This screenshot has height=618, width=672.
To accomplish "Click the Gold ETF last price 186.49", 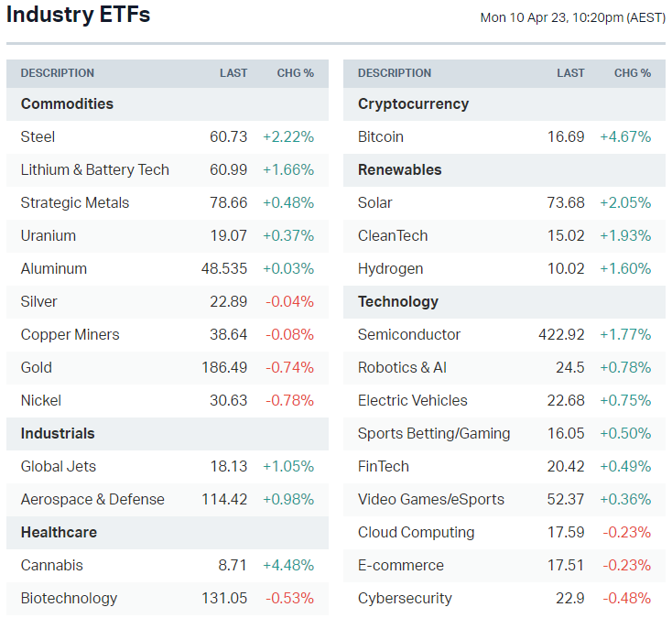I will pyautogui.click(x=224, y=367).
